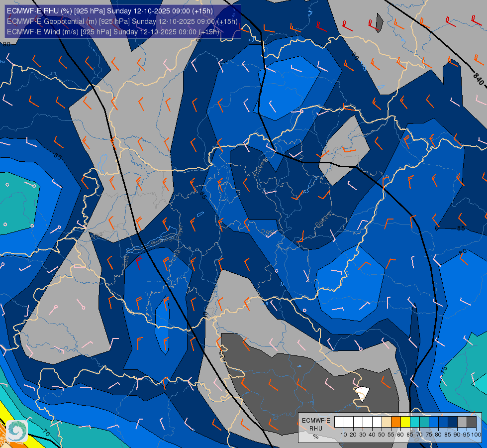The height and width of the screenshot is (448, 487).
Task: Pick the bright blue 75-80 legend swatch
Action: (434, 422)
